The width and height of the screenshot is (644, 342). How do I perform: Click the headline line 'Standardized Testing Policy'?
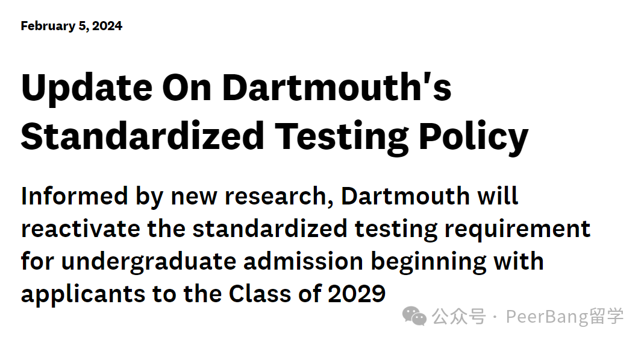click(x=274, y=136)
